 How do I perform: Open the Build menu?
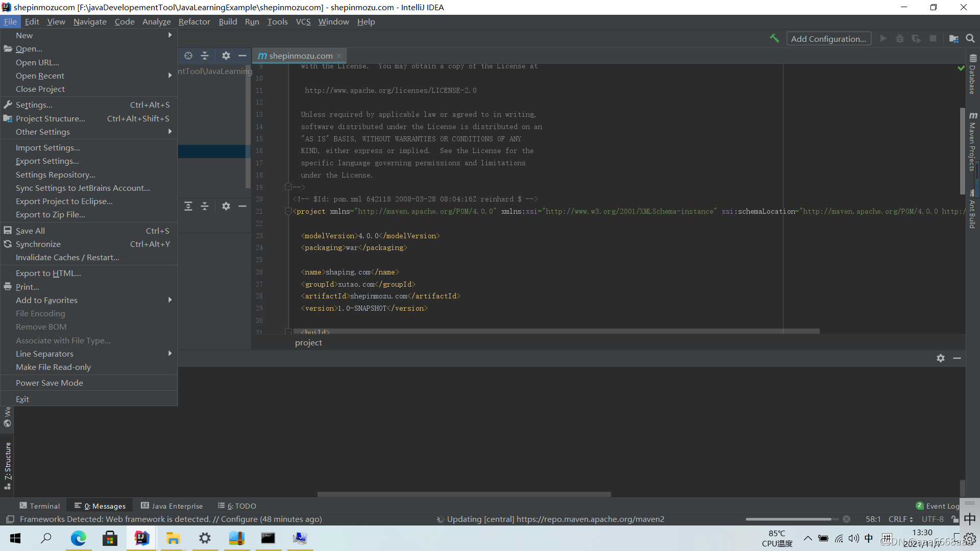pos(228,21)
